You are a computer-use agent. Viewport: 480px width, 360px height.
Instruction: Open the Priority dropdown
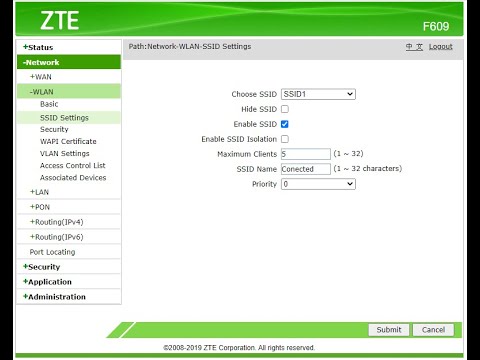pyautogui.click(x=318, y=184)
